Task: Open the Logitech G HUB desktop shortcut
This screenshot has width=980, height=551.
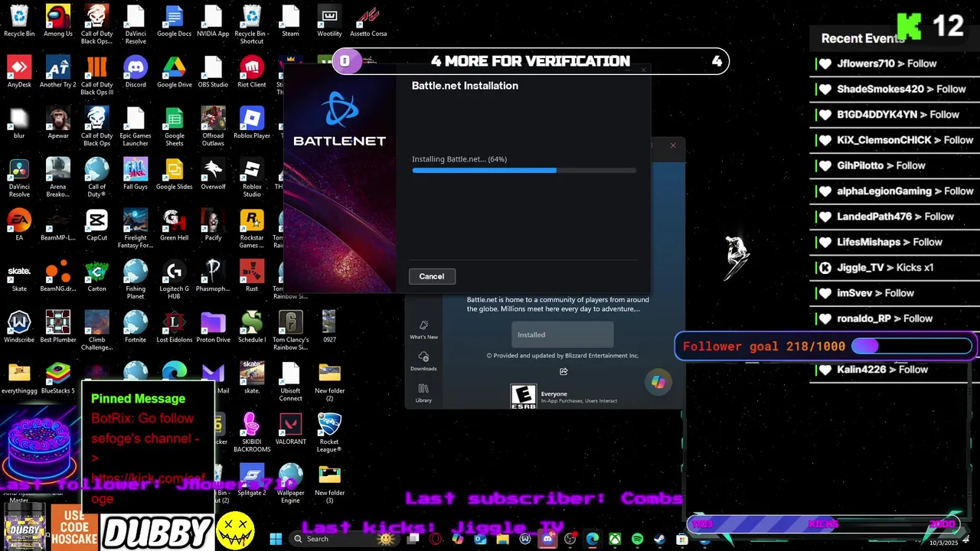Action: click(175, 280)
